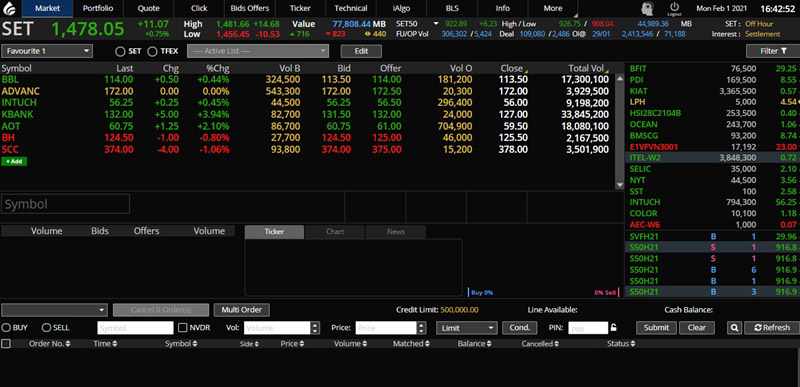
Task: Click the search magnifier icon
Action: click(734, 328)
